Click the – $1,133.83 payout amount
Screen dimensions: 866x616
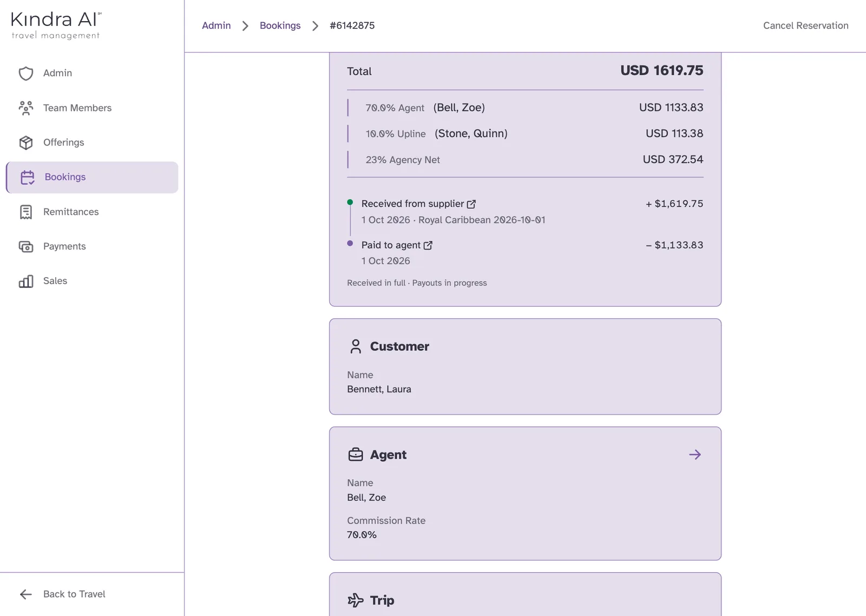[674, 245]
